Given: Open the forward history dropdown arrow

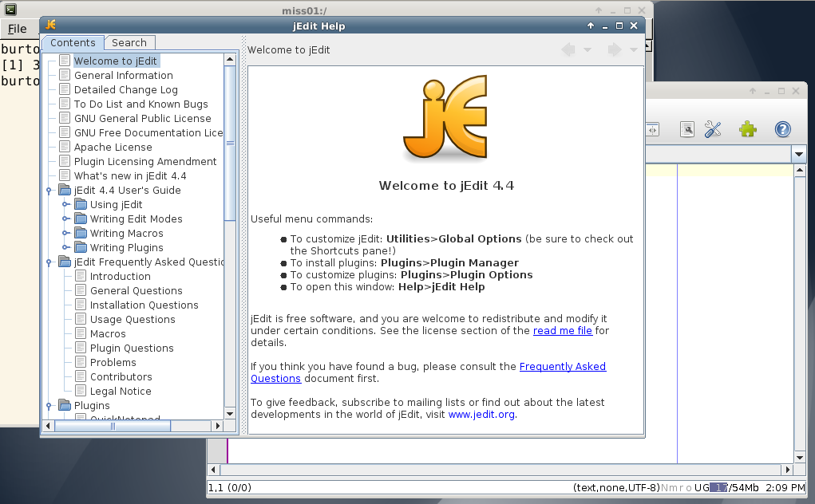Looking at the screenshot, I should (634, 49).
